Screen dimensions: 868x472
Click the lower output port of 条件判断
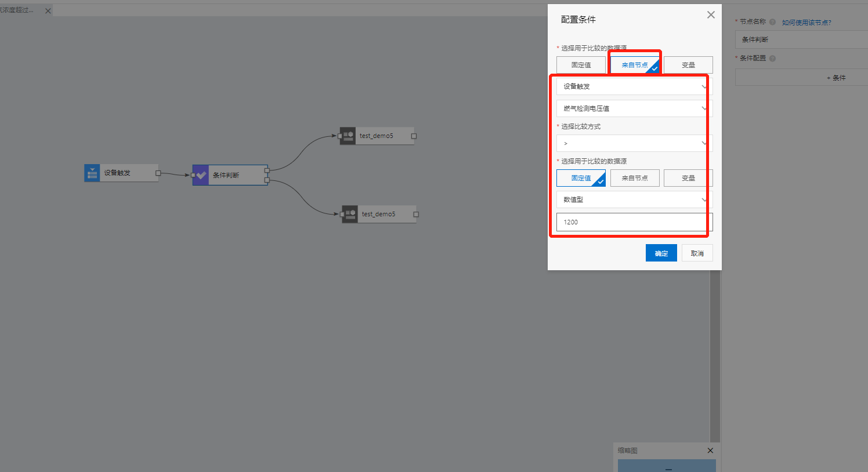click(267, 180)
